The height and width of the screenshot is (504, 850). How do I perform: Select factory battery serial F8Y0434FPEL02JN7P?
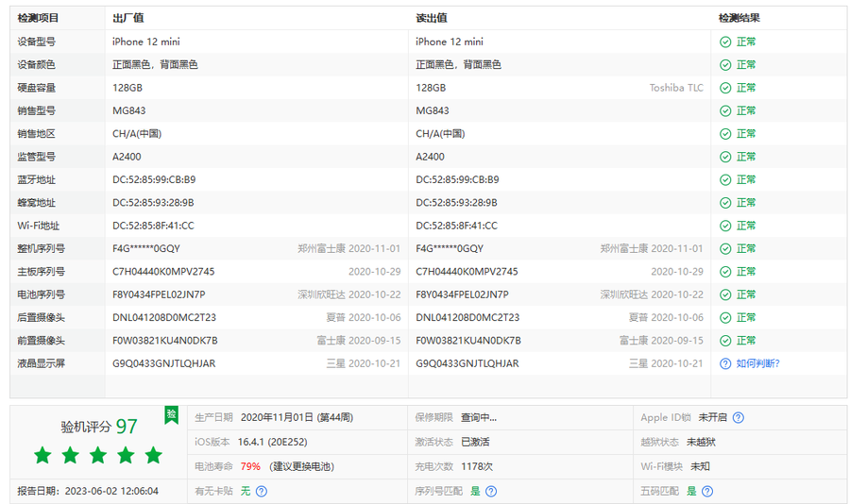[x=159, y=294]
